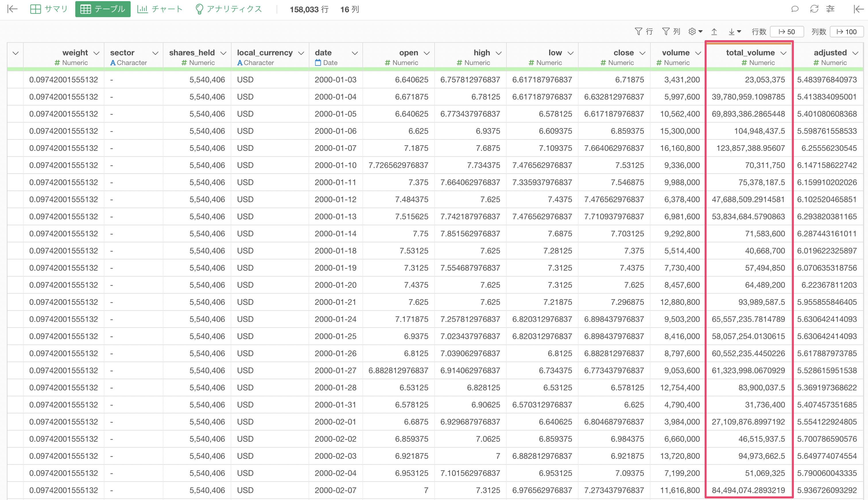This screenshot has height=500, width=868.
Task: Expand the leftmost column header chevron
Action: (15, 53)
